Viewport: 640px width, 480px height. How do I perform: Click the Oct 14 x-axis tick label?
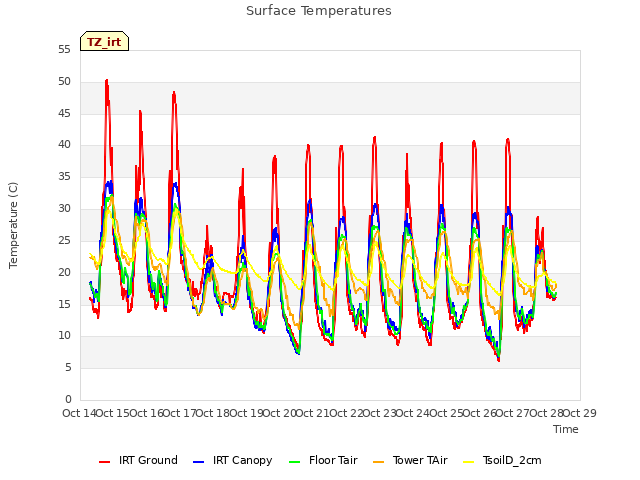79,413
